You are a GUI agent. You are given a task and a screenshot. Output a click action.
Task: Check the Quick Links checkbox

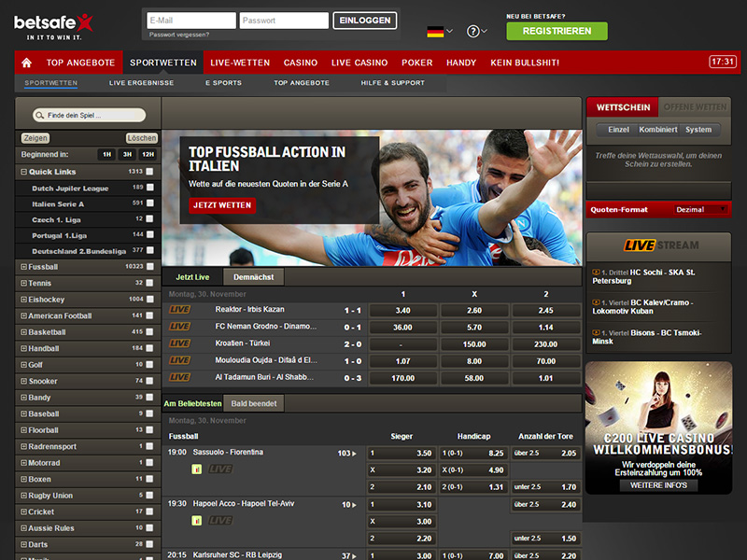tap(149, 172)
